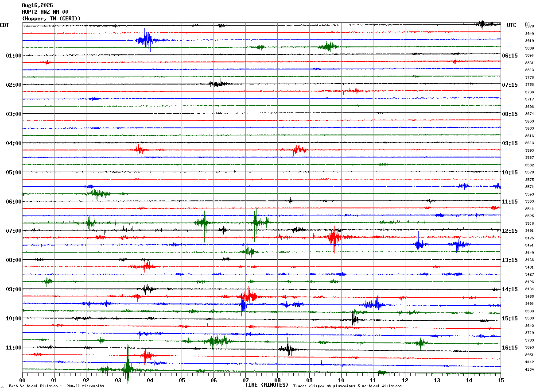Viewport: 536px width, 392px height.
Task: Click the 13 minute axis tick label
Action: 437,380
